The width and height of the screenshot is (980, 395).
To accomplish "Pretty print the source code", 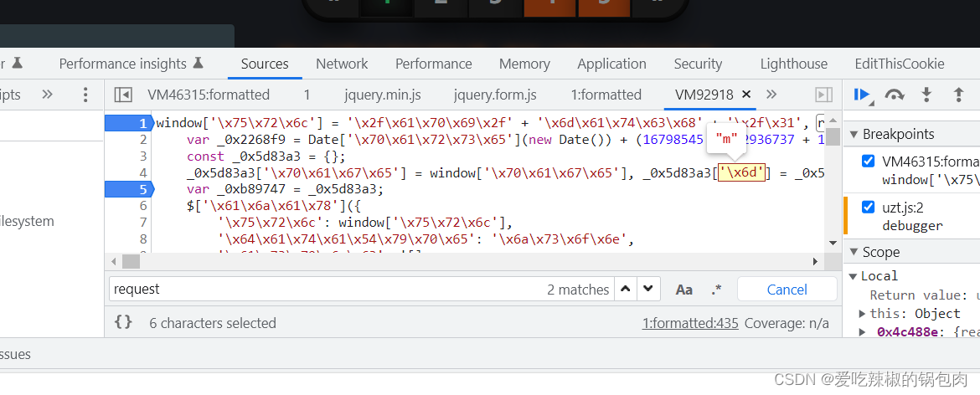I will 123,323.
